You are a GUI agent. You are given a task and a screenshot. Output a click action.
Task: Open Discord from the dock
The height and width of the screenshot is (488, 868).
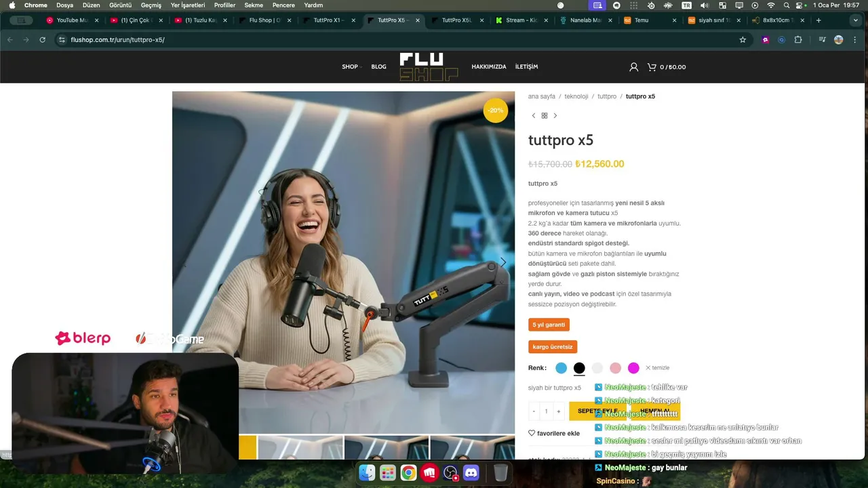pos(471,472)
